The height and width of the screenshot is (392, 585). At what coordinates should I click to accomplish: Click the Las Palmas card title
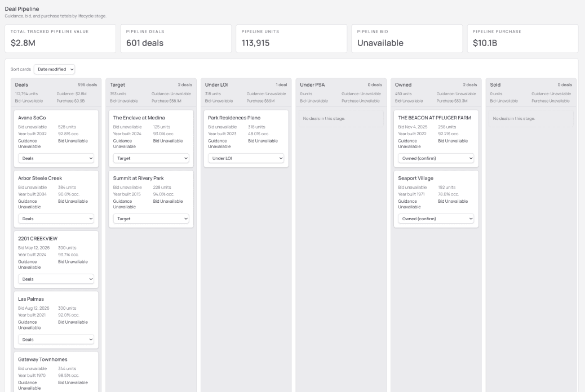pyautogui.click(x=31, y=299)
